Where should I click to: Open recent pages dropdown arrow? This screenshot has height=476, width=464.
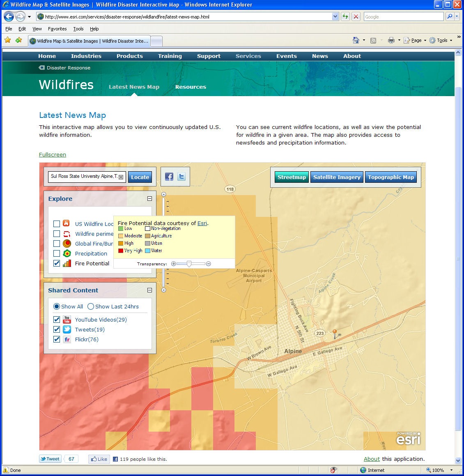[29, 17]
